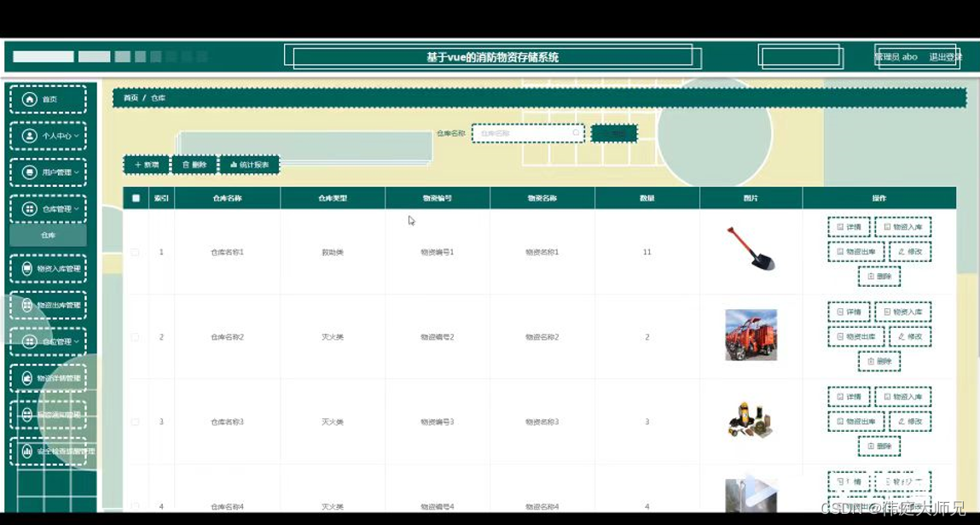Image resolution: width=980 pixels, height=525 pixels.
Task: Click the home icon beside 首页
Action: coord(29,99)
